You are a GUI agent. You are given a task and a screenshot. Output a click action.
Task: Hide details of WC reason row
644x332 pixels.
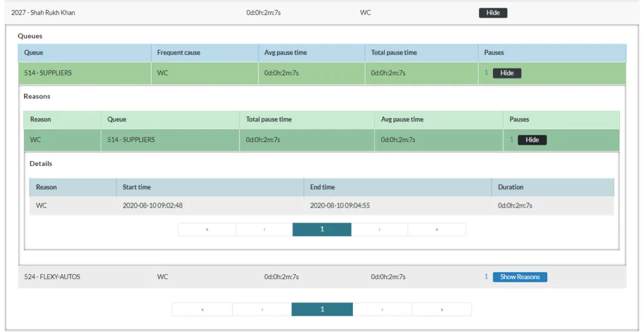click(532, 140)
